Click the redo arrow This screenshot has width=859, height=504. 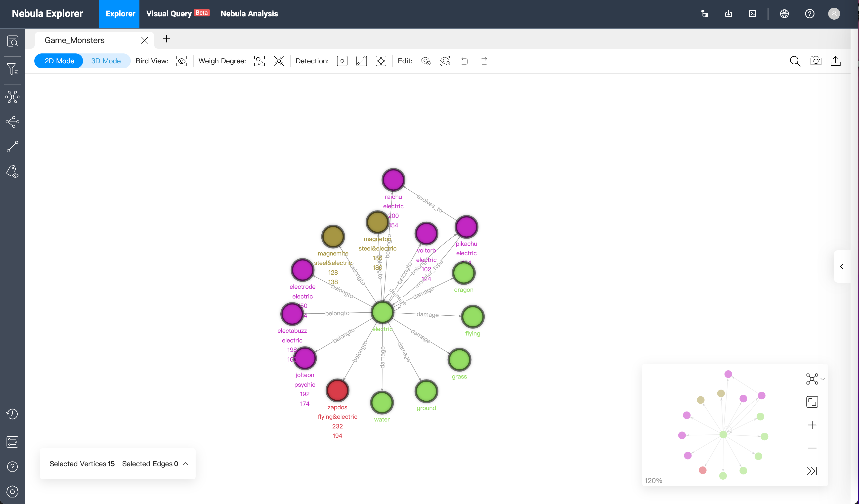484,61
